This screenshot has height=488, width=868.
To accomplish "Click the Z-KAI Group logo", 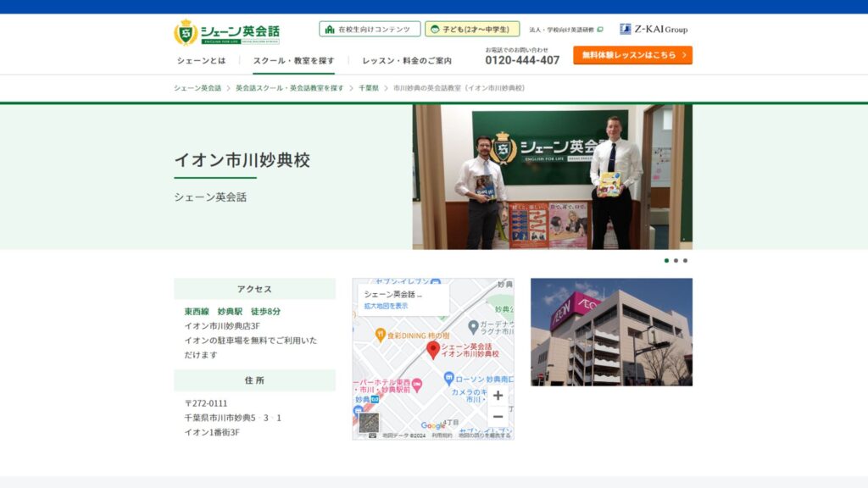I will pyautogui.click(x=654, y=30).
